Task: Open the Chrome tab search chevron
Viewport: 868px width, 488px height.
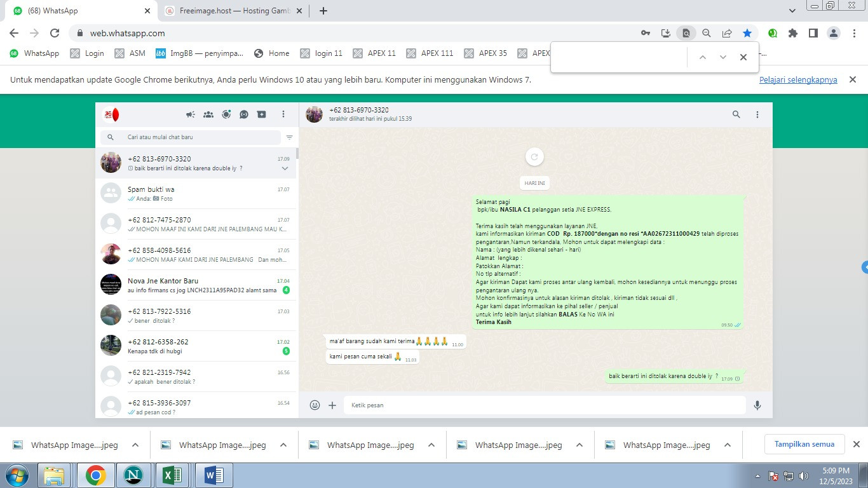Action: pyautogui.click(x=792, y=11)
